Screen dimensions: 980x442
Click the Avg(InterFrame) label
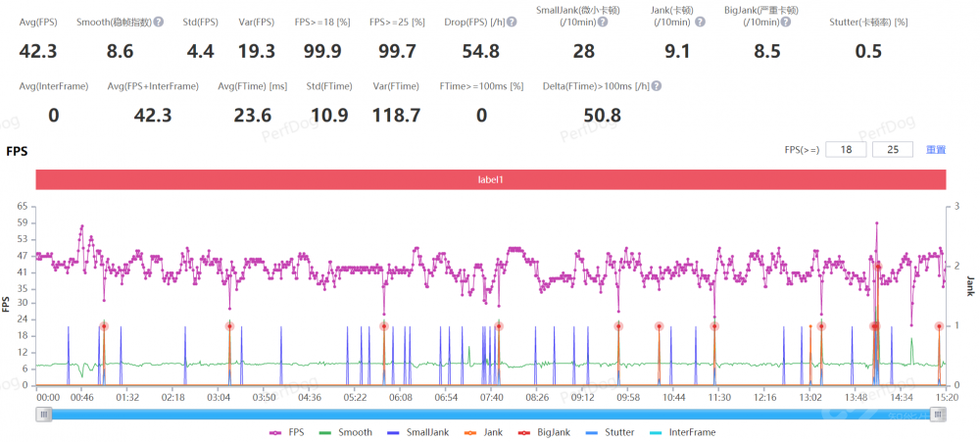[54, 86]
